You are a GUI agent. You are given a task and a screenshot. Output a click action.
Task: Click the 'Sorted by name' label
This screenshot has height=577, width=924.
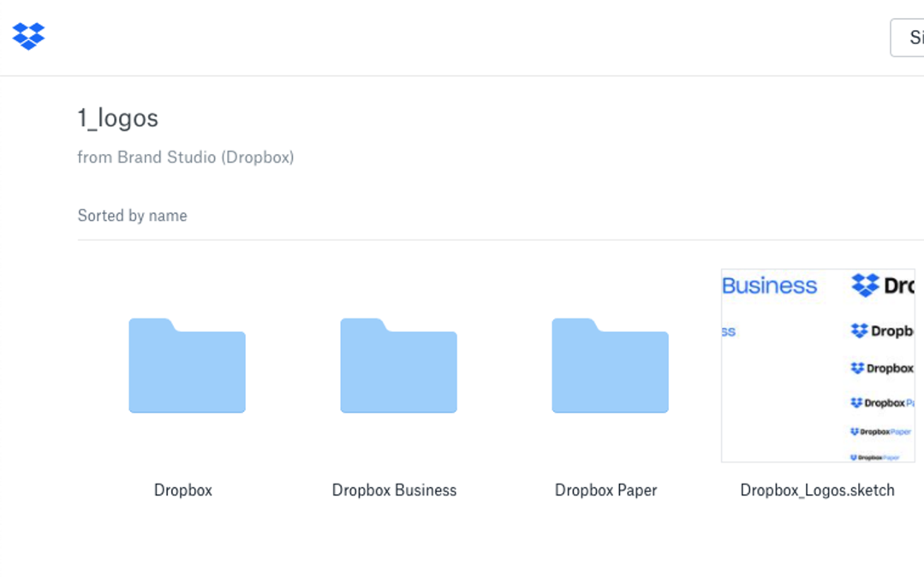click(x=133, y=216)
